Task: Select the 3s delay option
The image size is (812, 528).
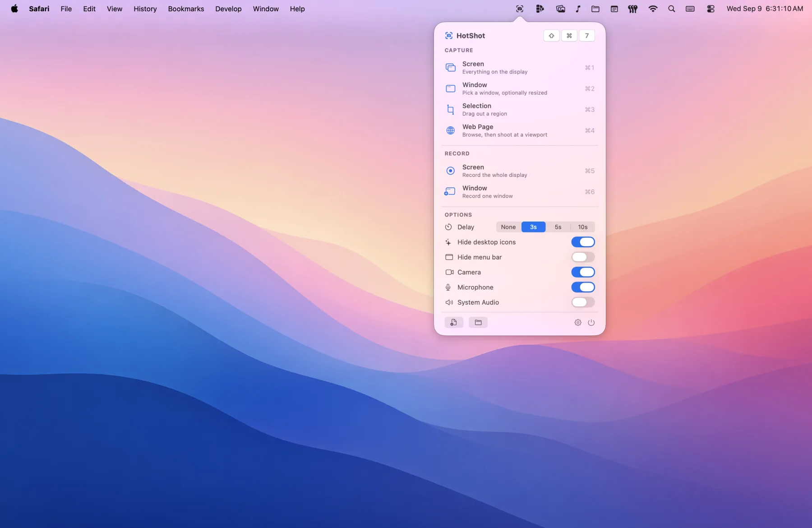Action: 533,227
